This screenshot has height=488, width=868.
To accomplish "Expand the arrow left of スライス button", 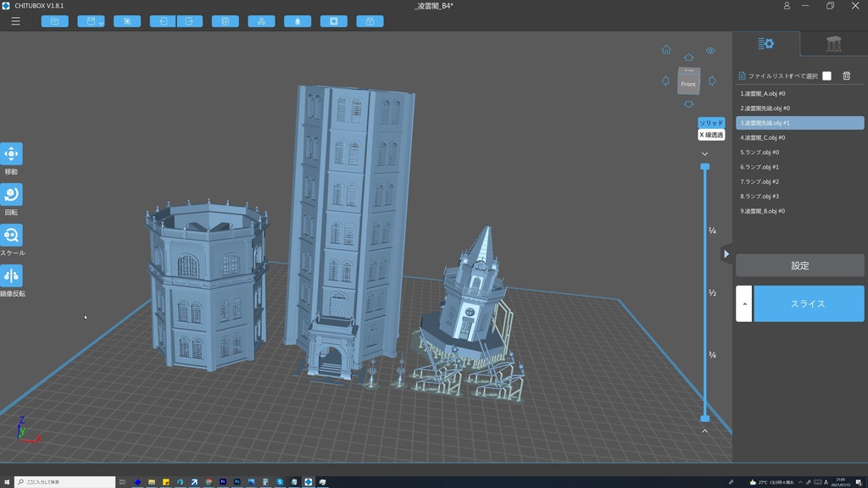I will 743,303.
